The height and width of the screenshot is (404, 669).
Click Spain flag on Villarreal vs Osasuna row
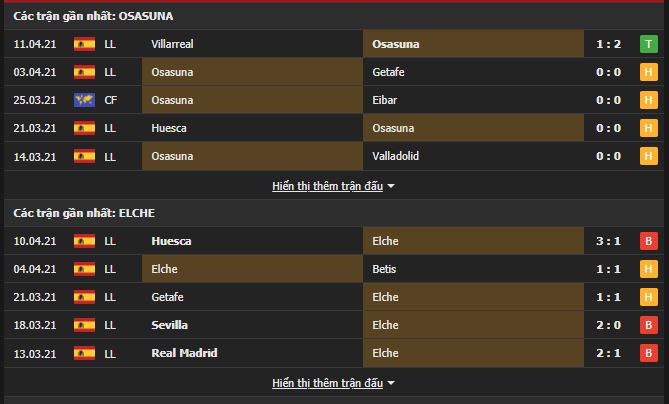click(x=84, y=44)
